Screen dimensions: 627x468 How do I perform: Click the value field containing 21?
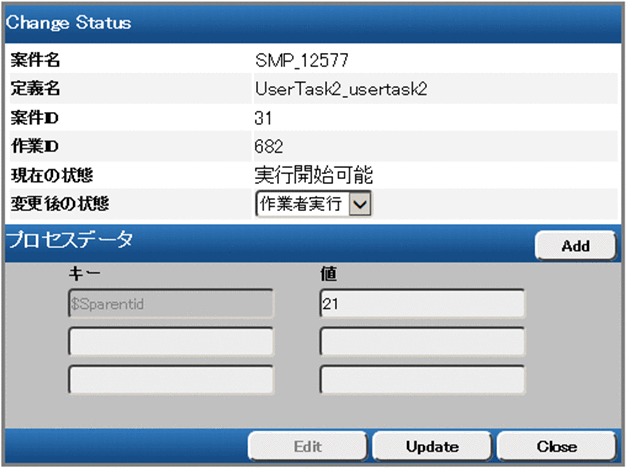tap(422, 304)
